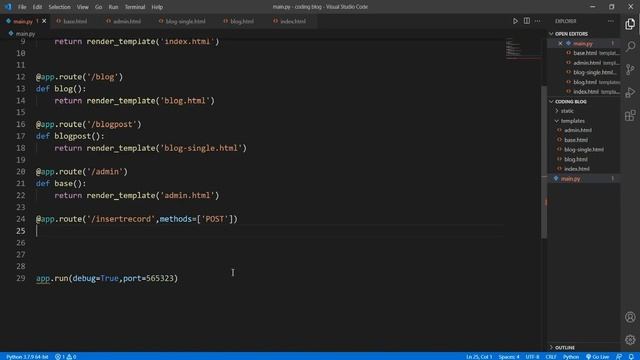Close main.py in Open Editors list
This screenshot has height=360, width=640.
pyautogui.click(x=560, y=44)
